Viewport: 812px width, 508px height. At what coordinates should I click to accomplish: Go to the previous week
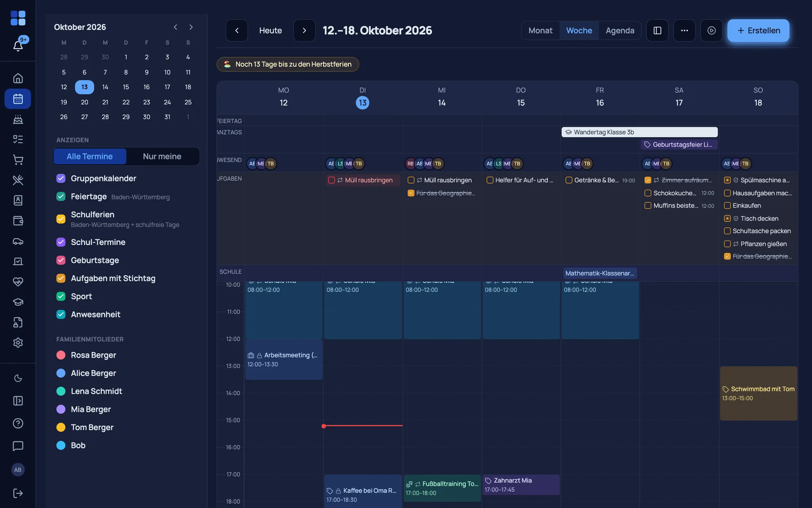pos(237,30)
